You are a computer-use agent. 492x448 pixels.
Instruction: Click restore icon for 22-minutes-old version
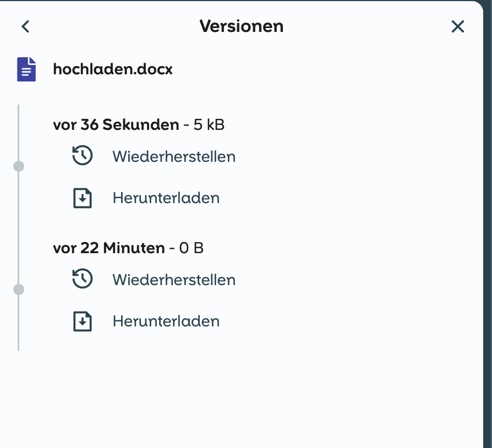tap(83, 280)
